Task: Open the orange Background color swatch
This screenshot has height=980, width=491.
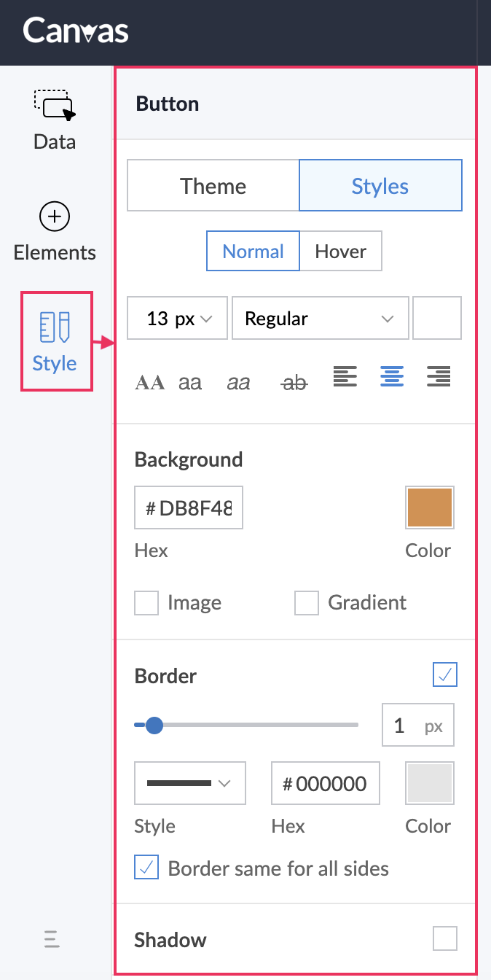Action: click(x=430, y=507)
